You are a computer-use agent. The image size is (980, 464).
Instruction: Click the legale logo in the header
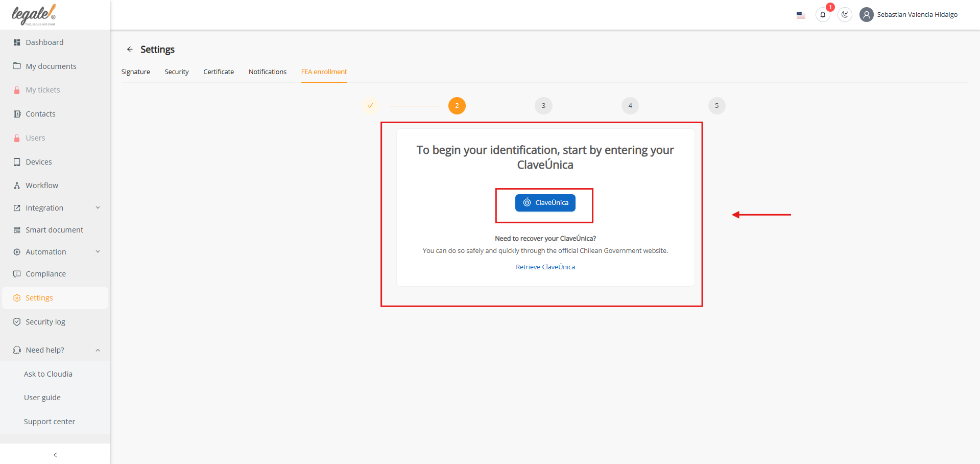[x=34, y=15]
